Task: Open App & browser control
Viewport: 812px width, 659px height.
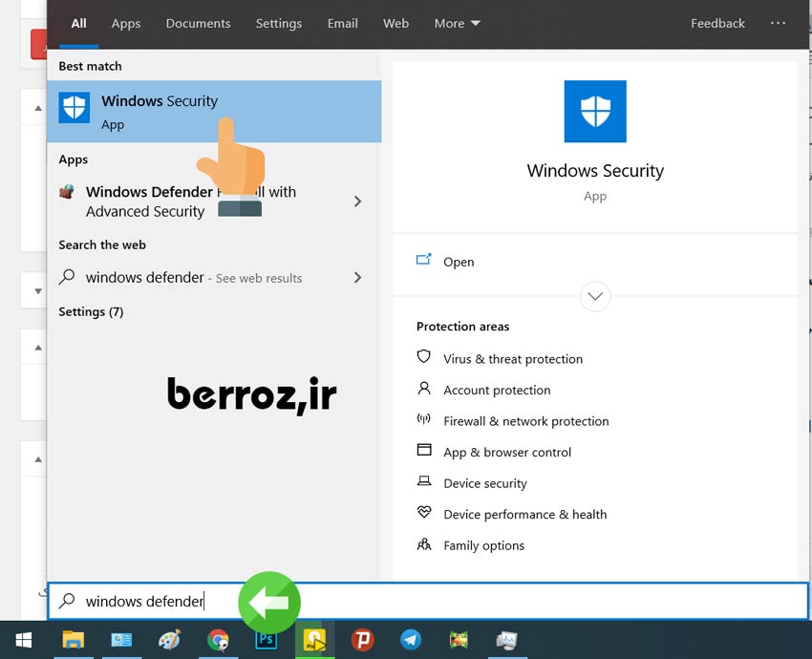Action: click(x=506, y=452)
